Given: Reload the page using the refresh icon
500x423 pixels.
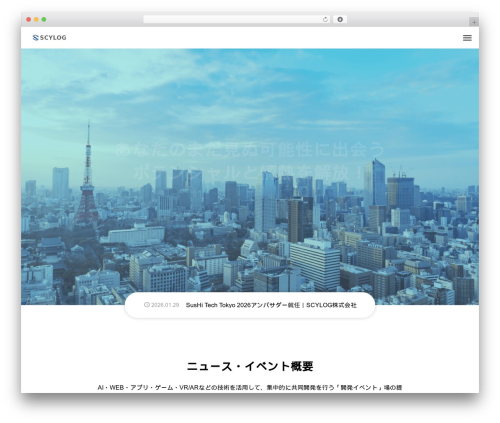Looking at the screenshot, I should pos(325,20).
